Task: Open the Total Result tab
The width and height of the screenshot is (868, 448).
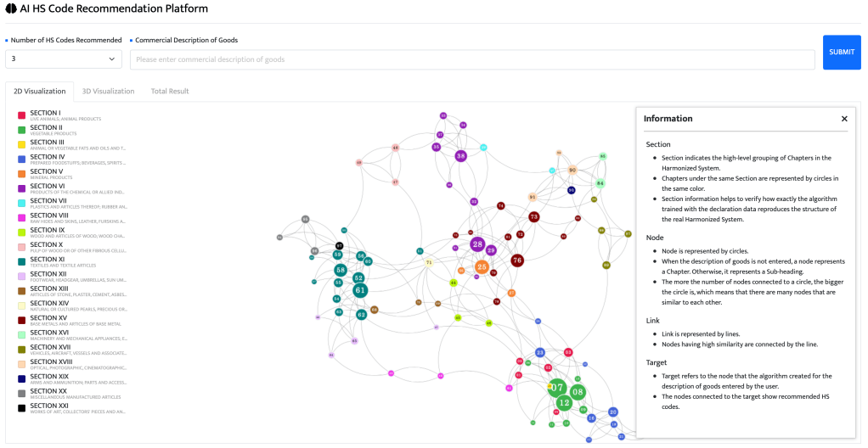Action: pos(170,91)
